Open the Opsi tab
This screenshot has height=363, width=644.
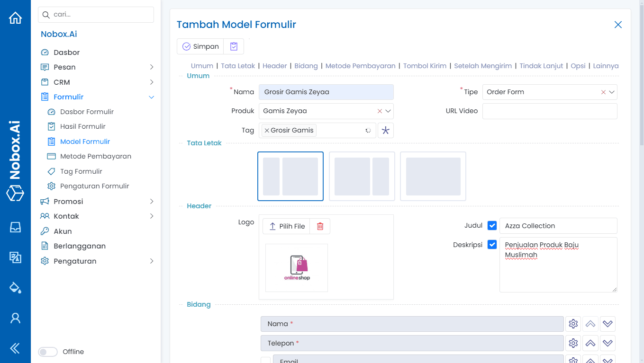pyautogui.click(x=578, y=66)
